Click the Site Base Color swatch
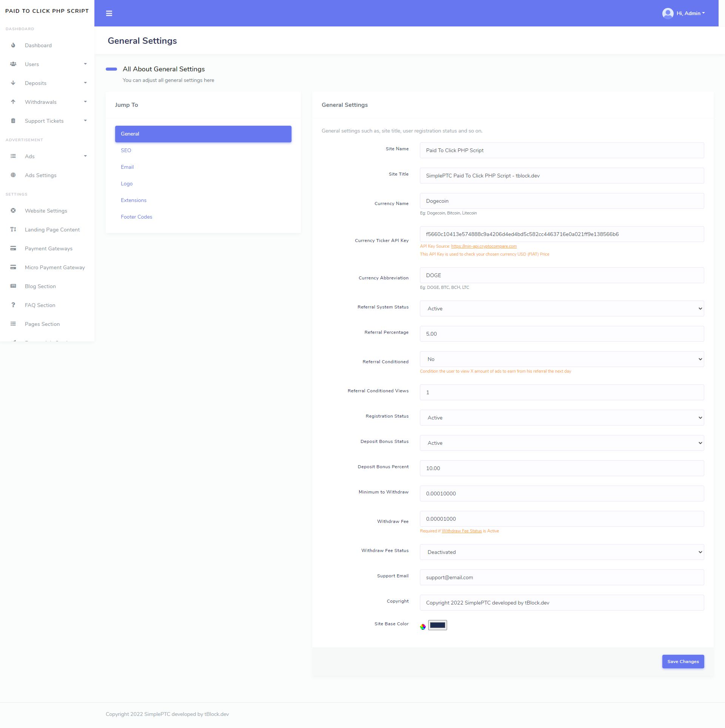725x728 pixels. point(437,625)
